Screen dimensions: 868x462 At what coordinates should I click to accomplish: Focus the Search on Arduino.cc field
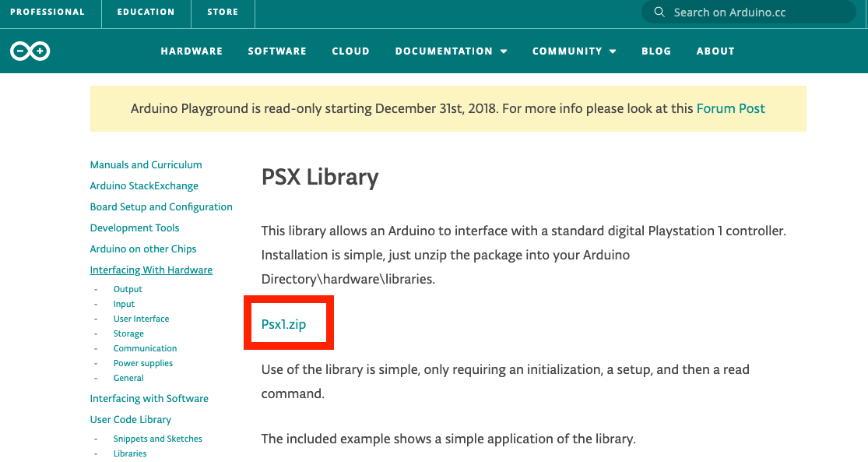pyautogui.click(x=748, y=12)
